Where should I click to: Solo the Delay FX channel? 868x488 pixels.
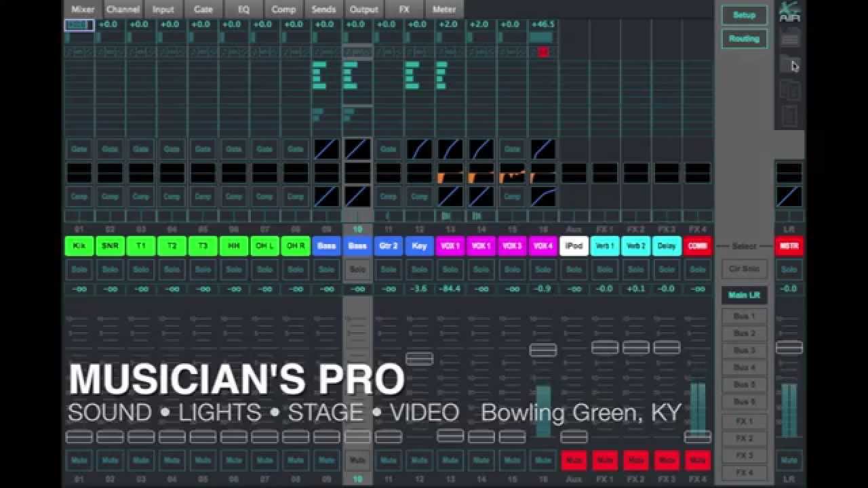667,269
